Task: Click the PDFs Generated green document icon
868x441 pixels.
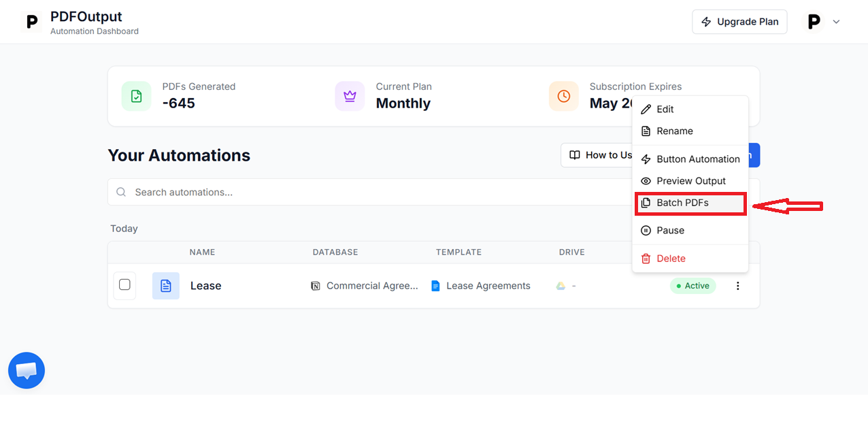Action: [x=136, y=96]
